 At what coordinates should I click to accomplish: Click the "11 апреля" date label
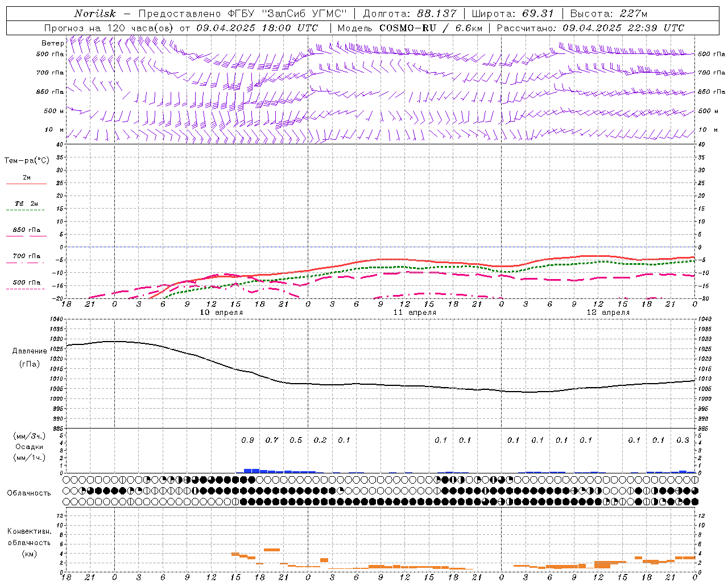point(415,313)
